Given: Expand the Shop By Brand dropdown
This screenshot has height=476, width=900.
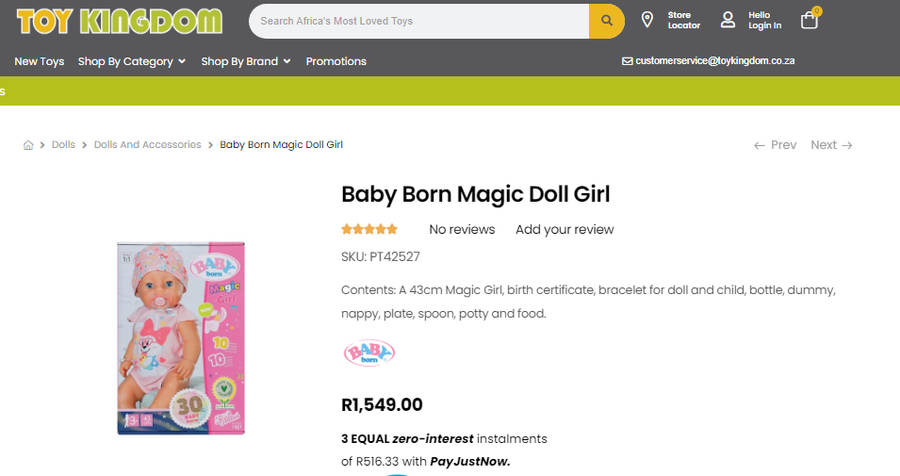Looking at the screenshot, I should [x=246, y=61].
